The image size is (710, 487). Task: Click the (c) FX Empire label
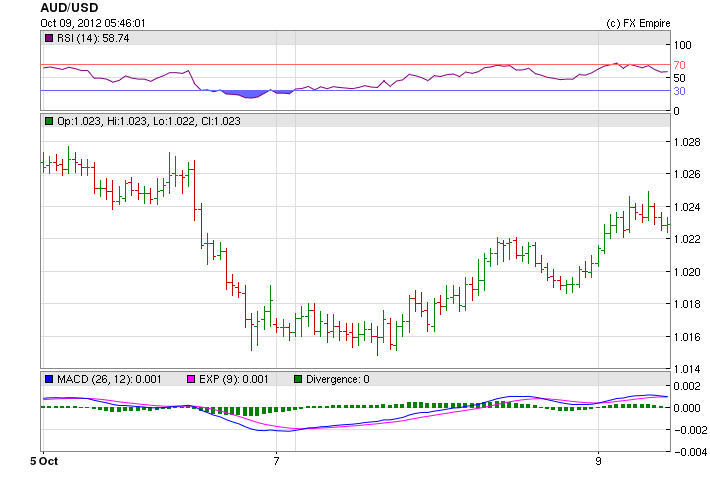coord(638,24)
